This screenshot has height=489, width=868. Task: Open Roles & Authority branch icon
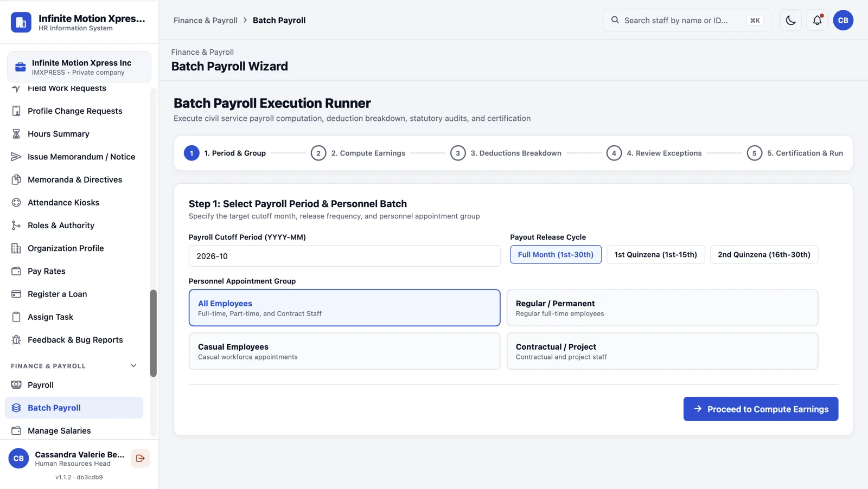(x=16, y=226)
